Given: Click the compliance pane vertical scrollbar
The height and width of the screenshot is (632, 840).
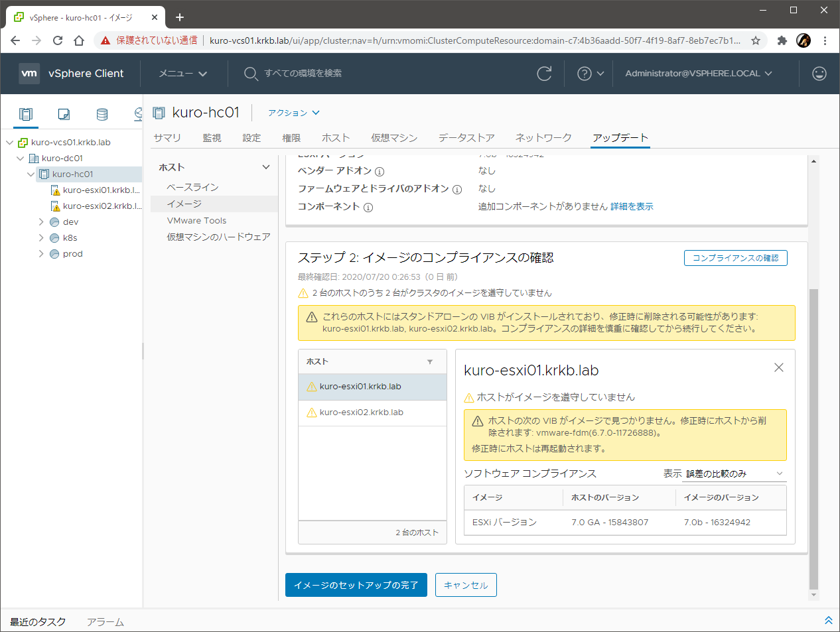Looking at the screenshot, I should pos(813,438).
